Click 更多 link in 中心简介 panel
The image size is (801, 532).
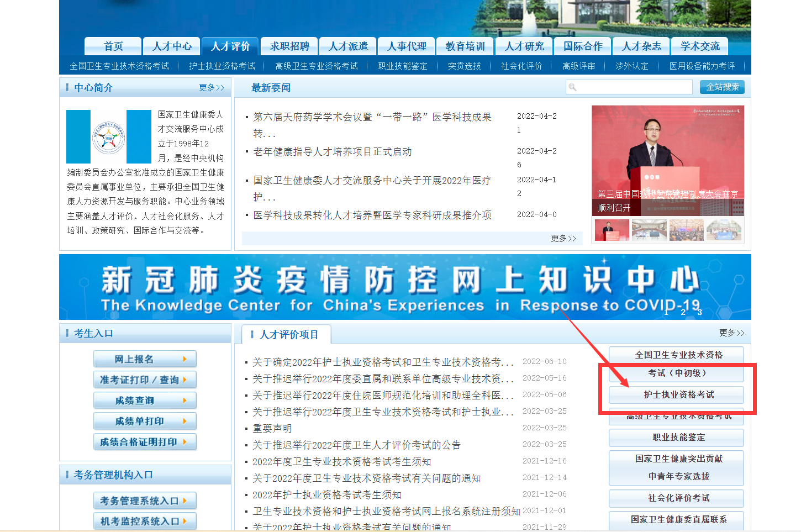[212, 88]
